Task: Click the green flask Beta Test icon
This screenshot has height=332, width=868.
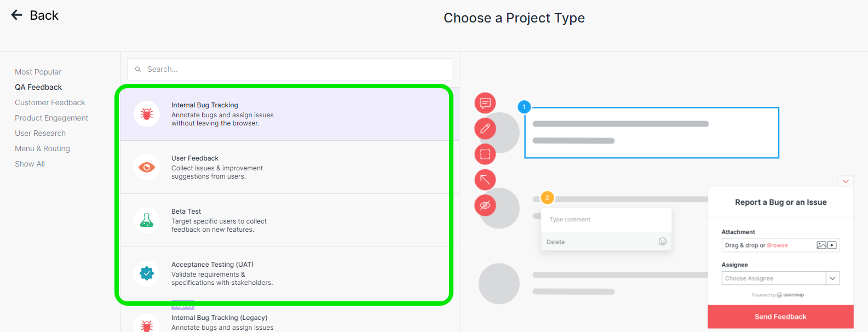Action: [x=147, y=220]
